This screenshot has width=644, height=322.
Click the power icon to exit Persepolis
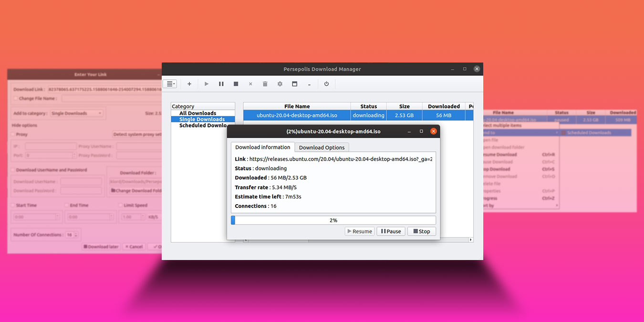(326, 83)
